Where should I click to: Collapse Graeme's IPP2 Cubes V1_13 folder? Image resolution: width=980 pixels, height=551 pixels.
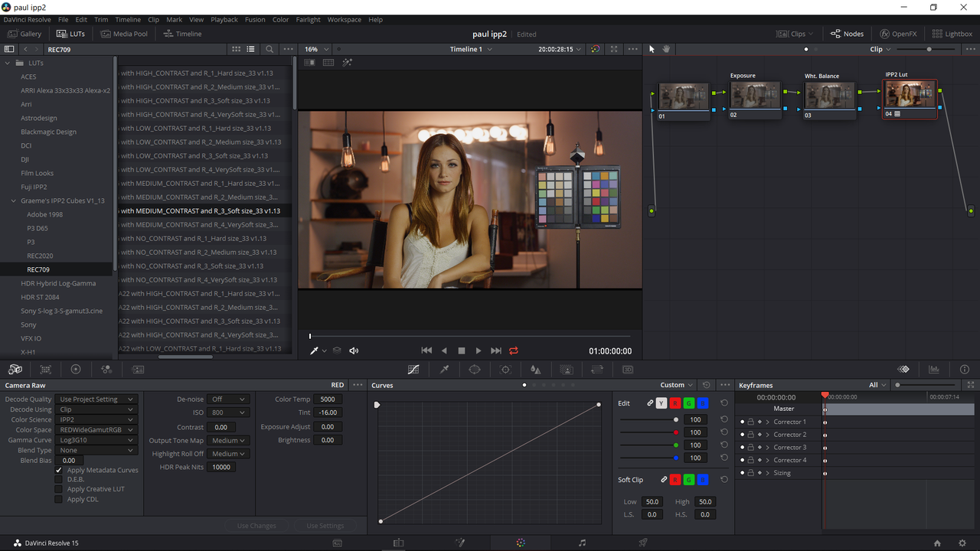pos(13,201)
